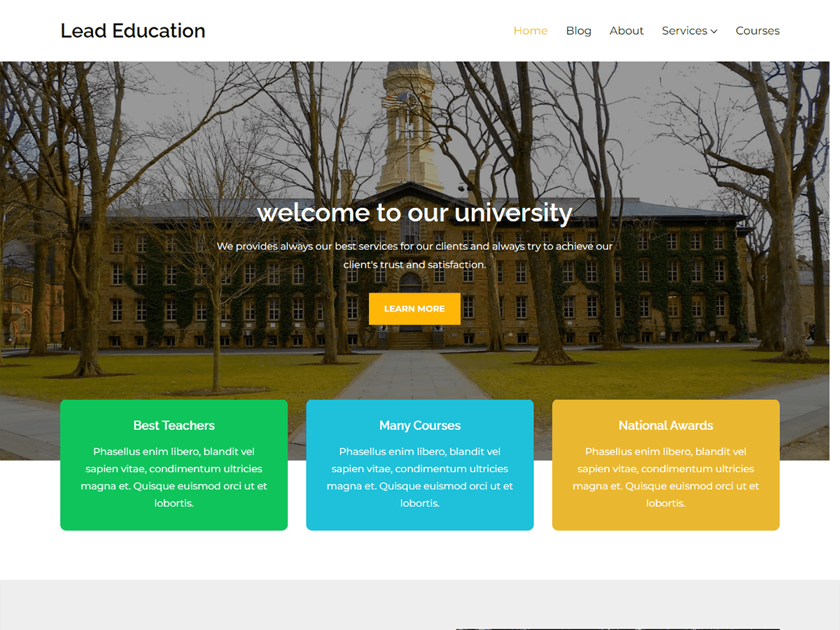840x630 pixels.
Task: Click the chevron next to Services
Action: (713, 31)
